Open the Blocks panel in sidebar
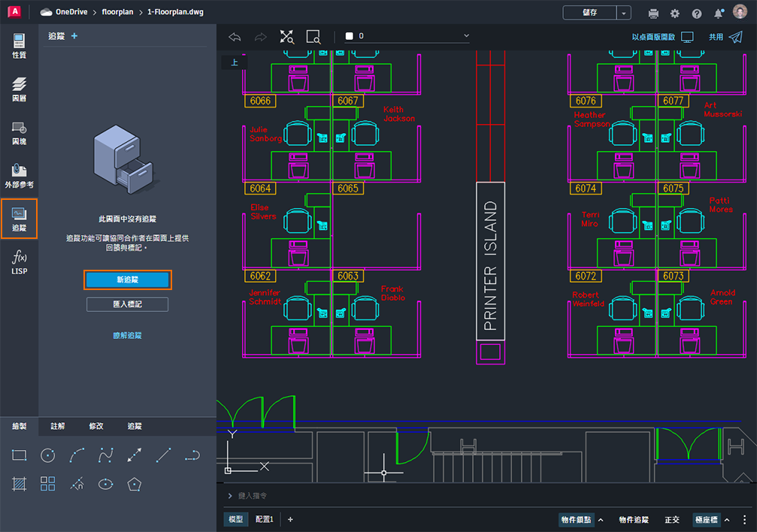757x532 pixels. point(19,133)
